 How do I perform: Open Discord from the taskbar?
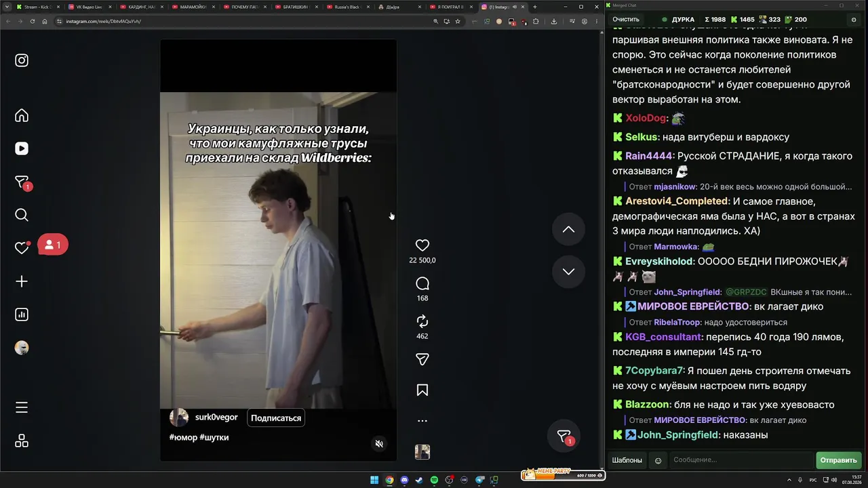[x=404, y=480]
